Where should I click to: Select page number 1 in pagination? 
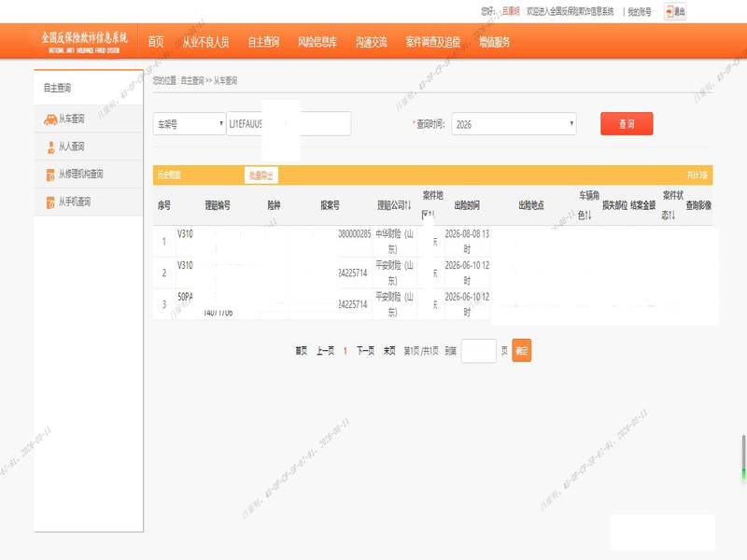tap(345, 352)
